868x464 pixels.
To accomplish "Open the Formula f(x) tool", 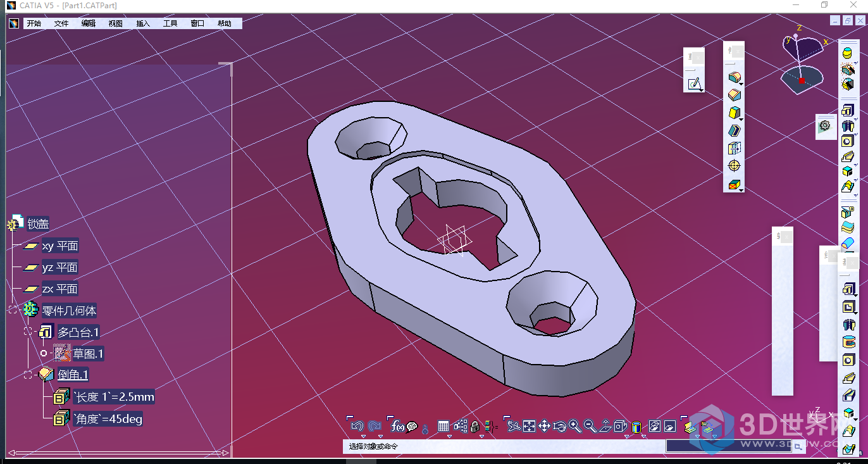I will [x=398, y=426].
